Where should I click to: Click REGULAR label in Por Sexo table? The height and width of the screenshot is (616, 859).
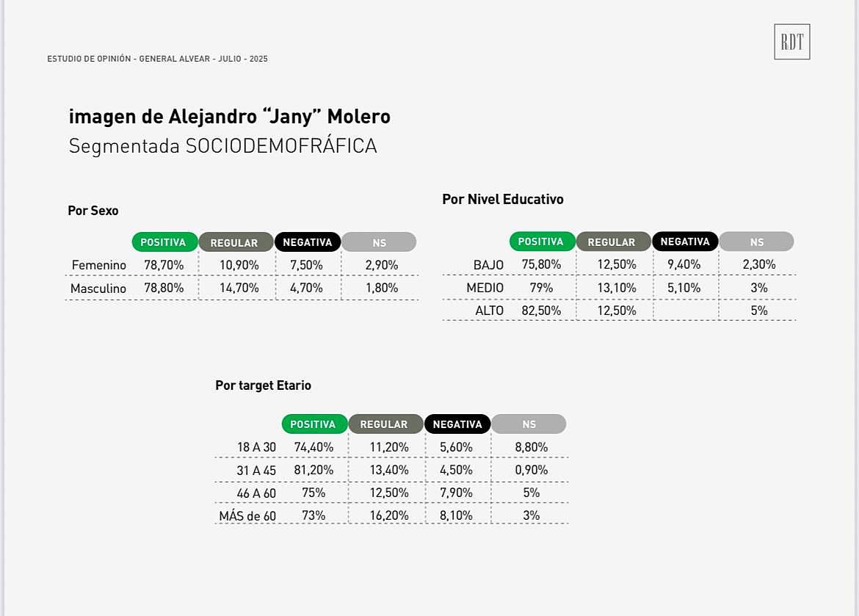pos(234,243)
